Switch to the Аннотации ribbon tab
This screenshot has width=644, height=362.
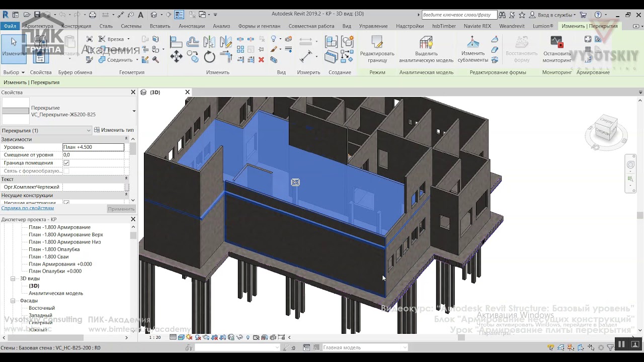pyautogui.click(x=192, y=26)
